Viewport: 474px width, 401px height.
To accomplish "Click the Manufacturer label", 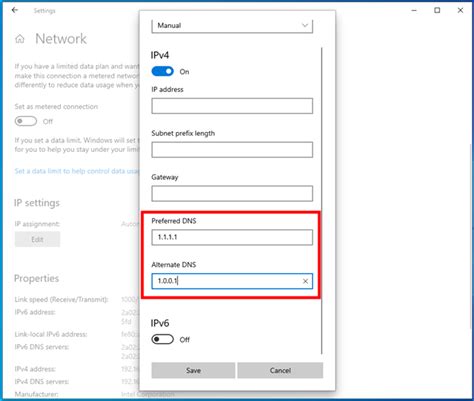I will click(x=36, y=394).
